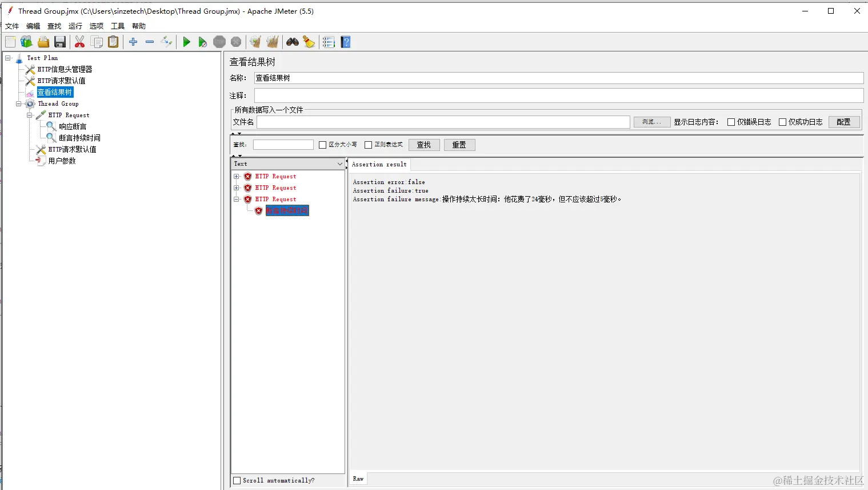Viewport: 868px width, 490px height.
Task: Collapse all nodes with the minus icon
Action: (150, 42)
